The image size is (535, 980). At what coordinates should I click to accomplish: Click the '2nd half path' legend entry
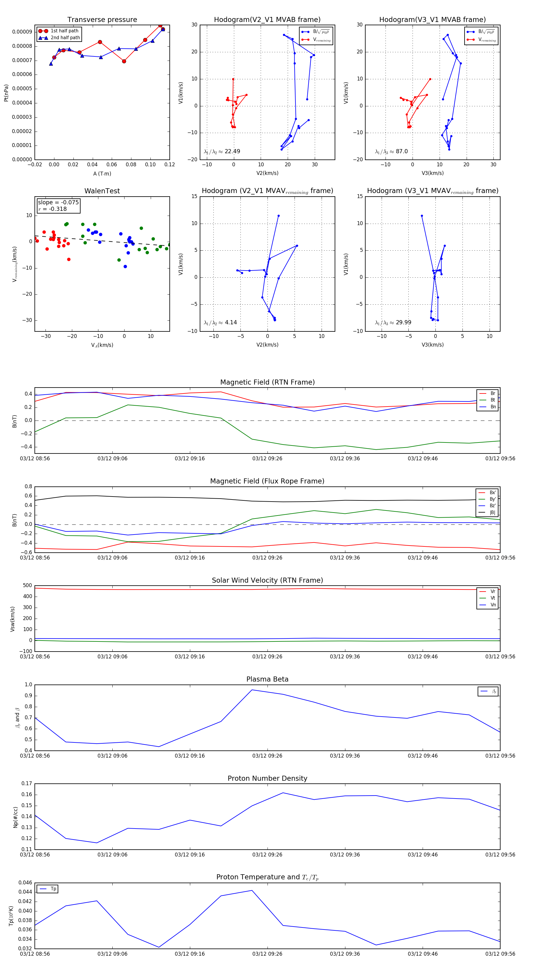point(59,38)
